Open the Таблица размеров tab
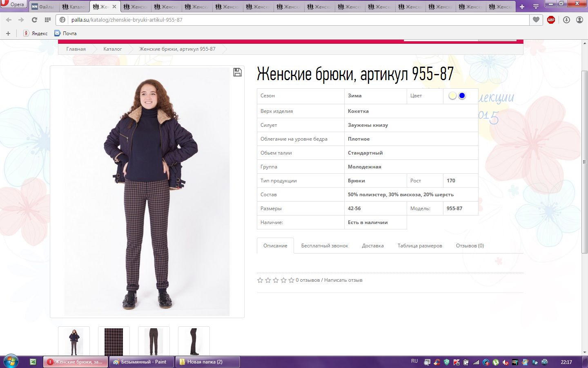This screenshot has height=368, width=588. pyautogui.click(x=419, y=246)
